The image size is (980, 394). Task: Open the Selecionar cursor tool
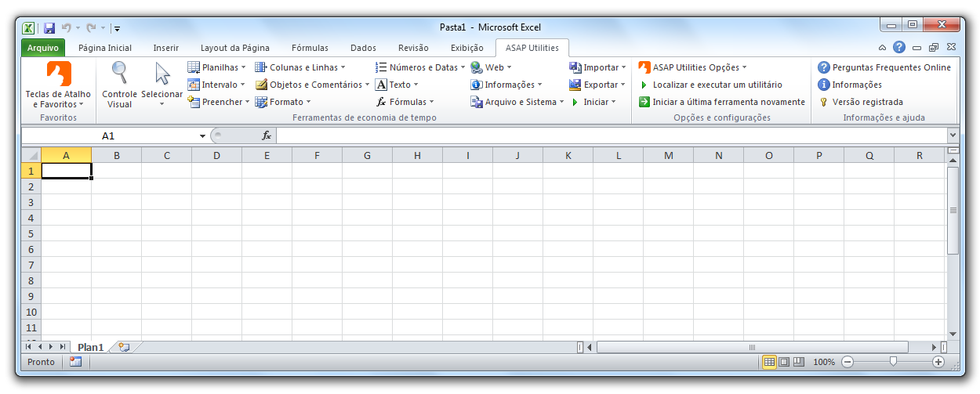pos(162,85)
